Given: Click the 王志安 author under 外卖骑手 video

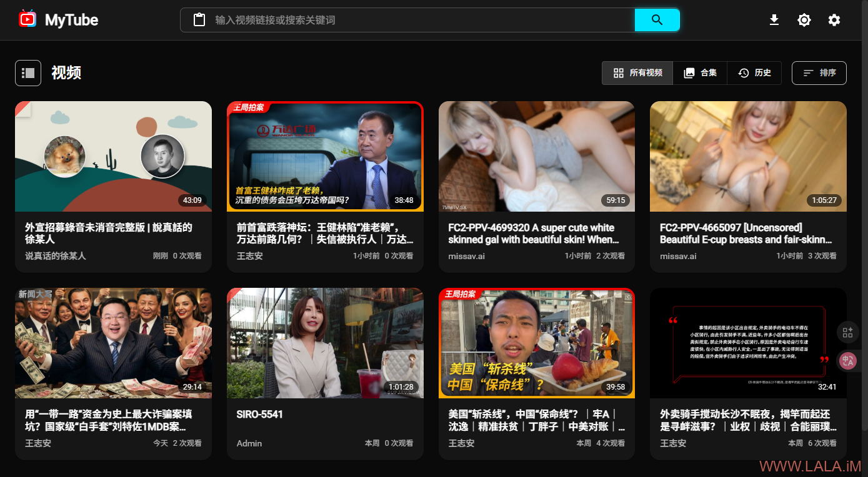Looking at the screenshot, I should pyautogui.click(x=673, y=443).
